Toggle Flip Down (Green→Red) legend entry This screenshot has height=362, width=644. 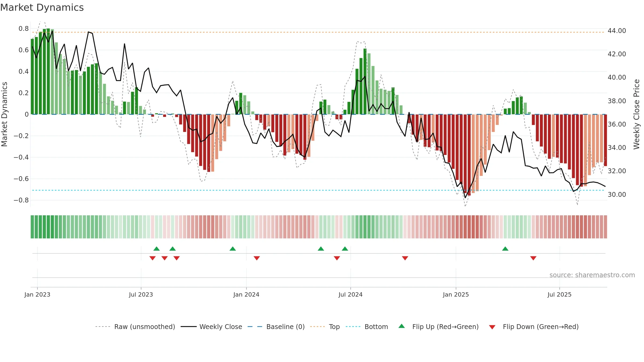pyautogui.click(x=533, y=327)
